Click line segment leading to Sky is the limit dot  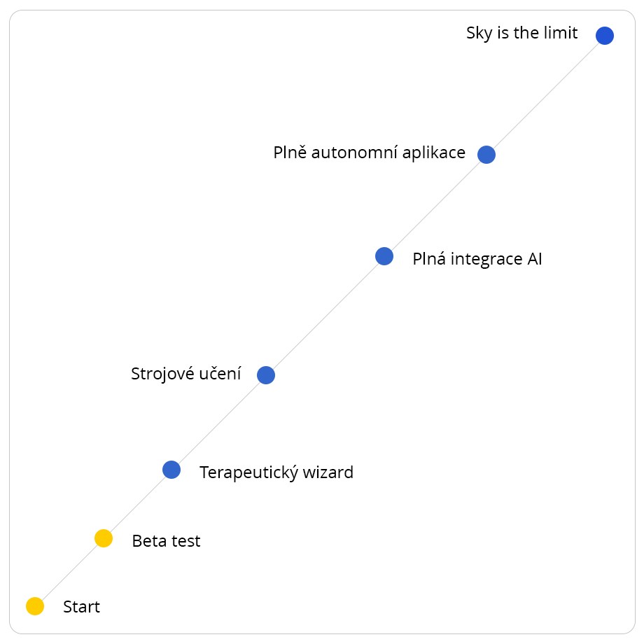point(546,95)
